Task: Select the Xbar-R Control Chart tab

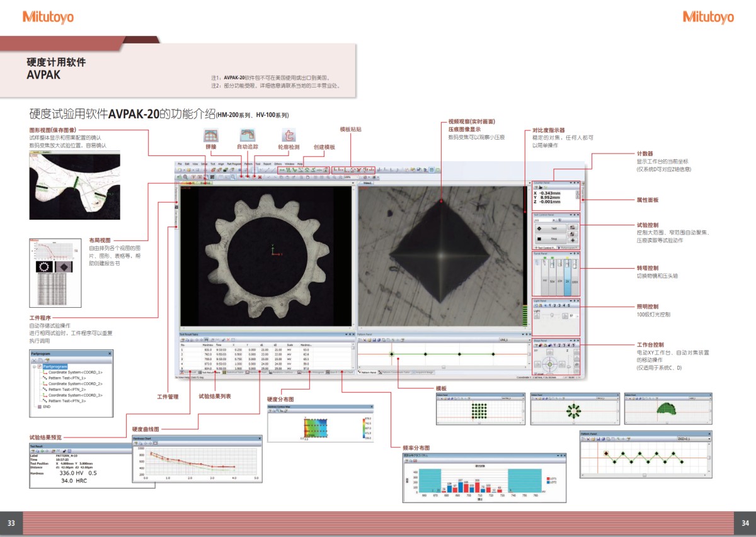Action: (339, 372)
